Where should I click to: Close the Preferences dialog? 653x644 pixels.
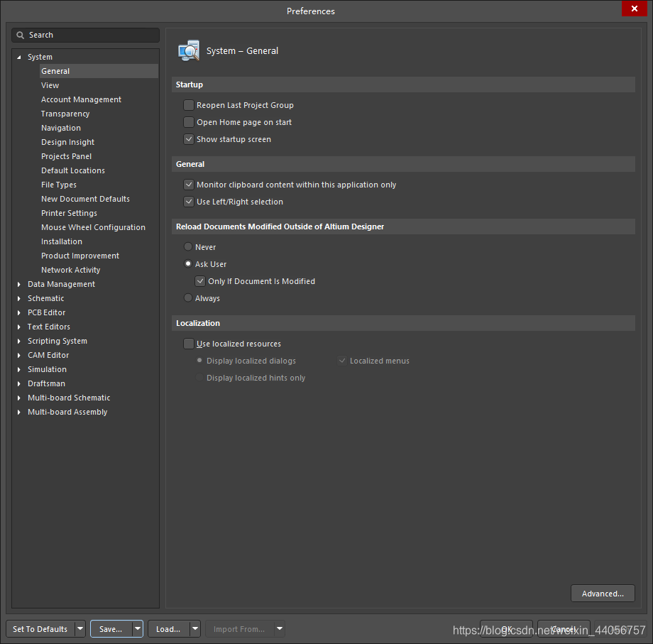(635, 9)
